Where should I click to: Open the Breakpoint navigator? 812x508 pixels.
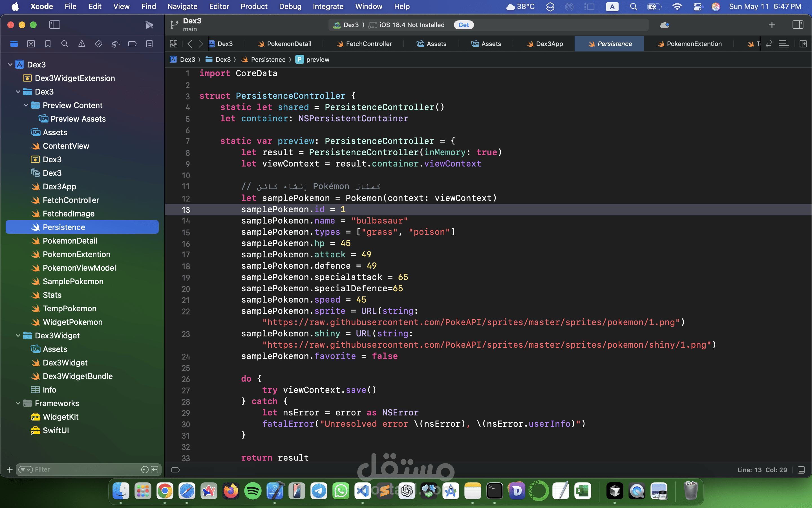click(132, 44)
